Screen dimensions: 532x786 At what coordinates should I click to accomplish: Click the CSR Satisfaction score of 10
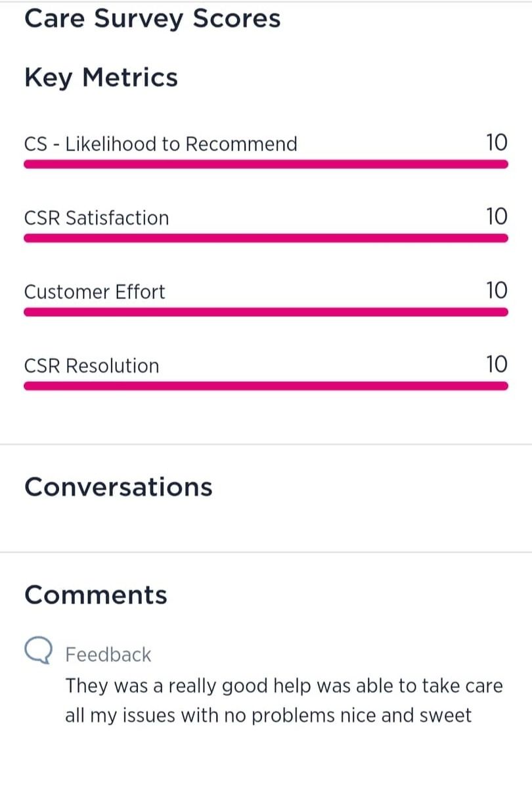point(497,216)
